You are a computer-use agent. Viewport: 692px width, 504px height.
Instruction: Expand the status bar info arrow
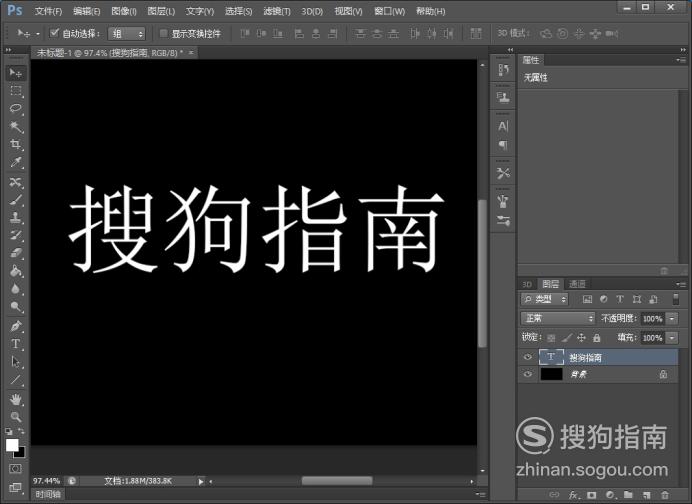[201, 481]
